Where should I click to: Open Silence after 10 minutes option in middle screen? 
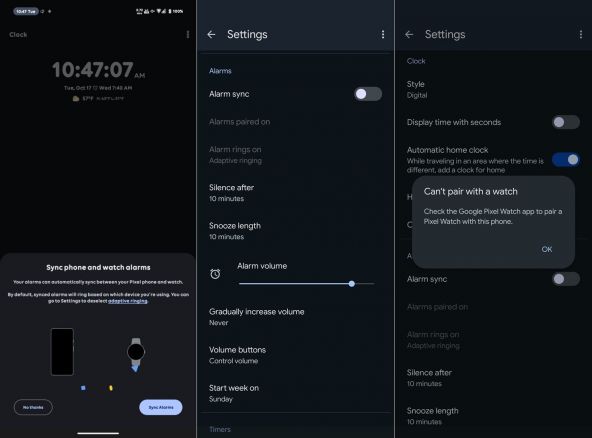[295, 193]
